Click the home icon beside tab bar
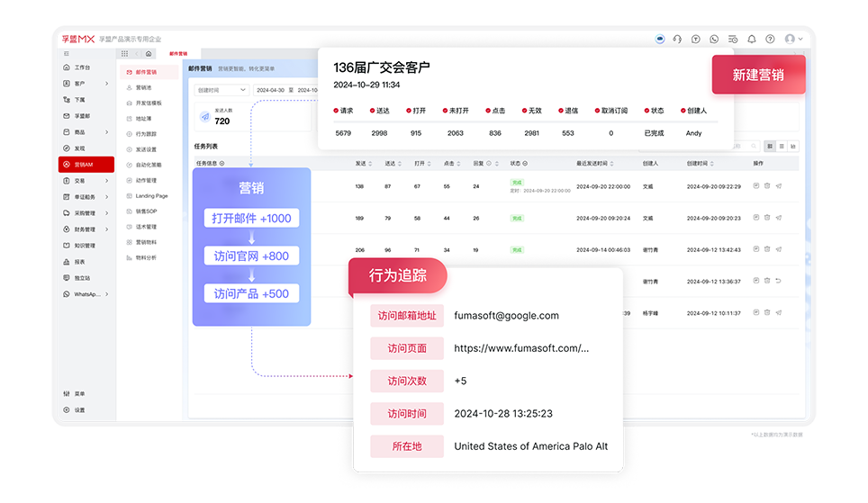The height and width of the screenshot is (503, 868). tap(149, 54)
